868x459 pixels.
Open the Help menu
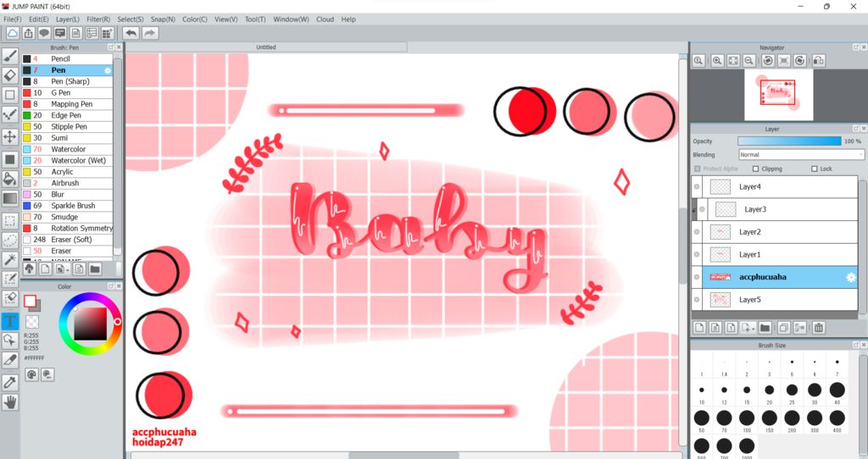tap(348, 19)
